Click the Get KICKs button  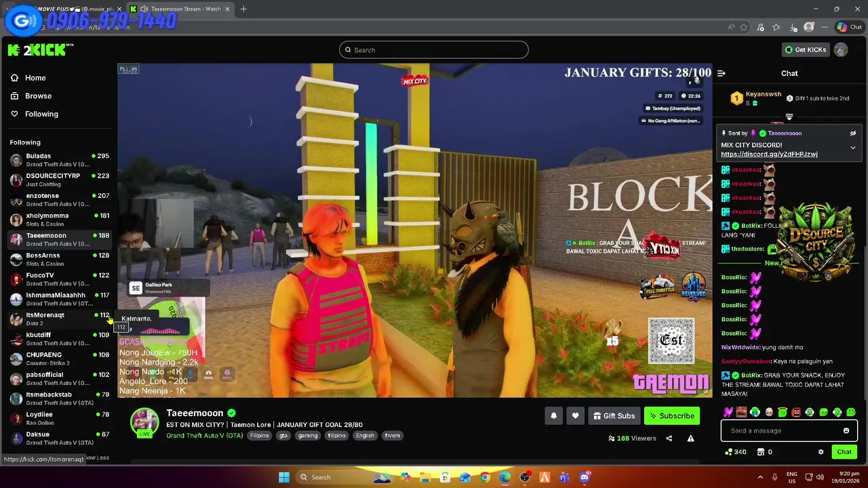[x=806, y=50]
